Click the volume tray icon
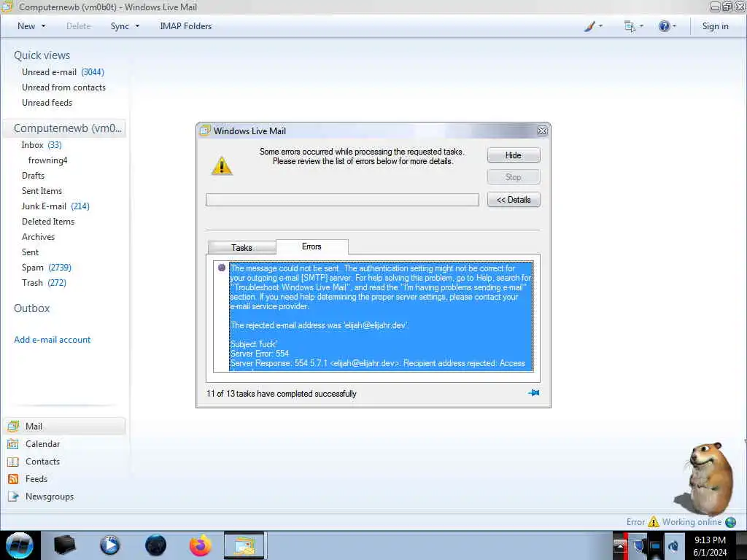 [x=673, y=545]
